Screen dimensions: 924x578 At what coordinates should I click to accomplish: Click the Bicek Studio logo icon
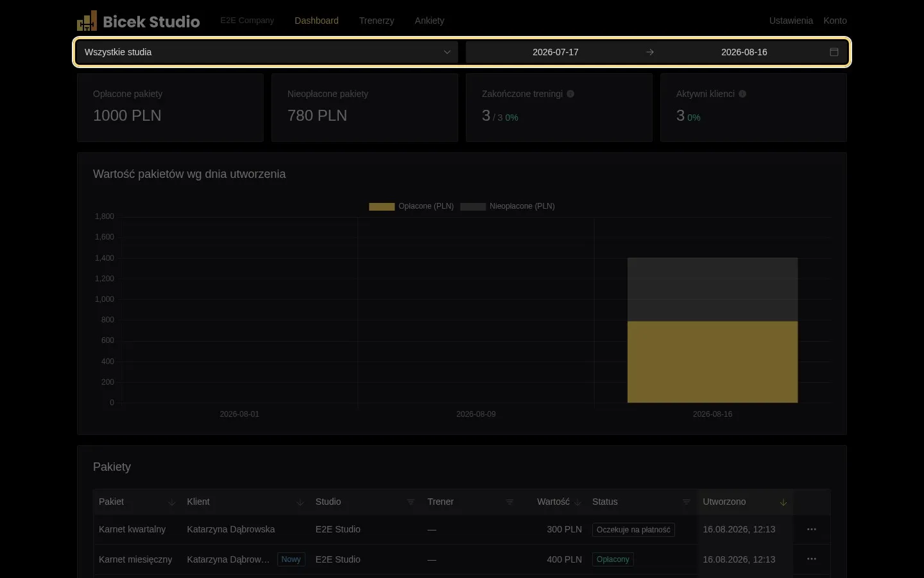pyautogui.click(x=87, y=21)
